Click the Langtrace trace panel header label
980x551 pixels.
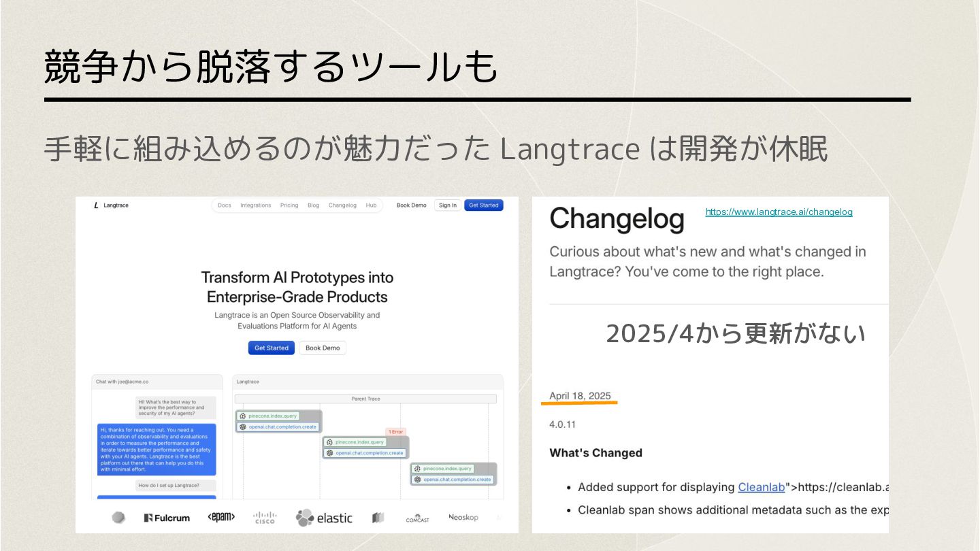tap(248, 382)
